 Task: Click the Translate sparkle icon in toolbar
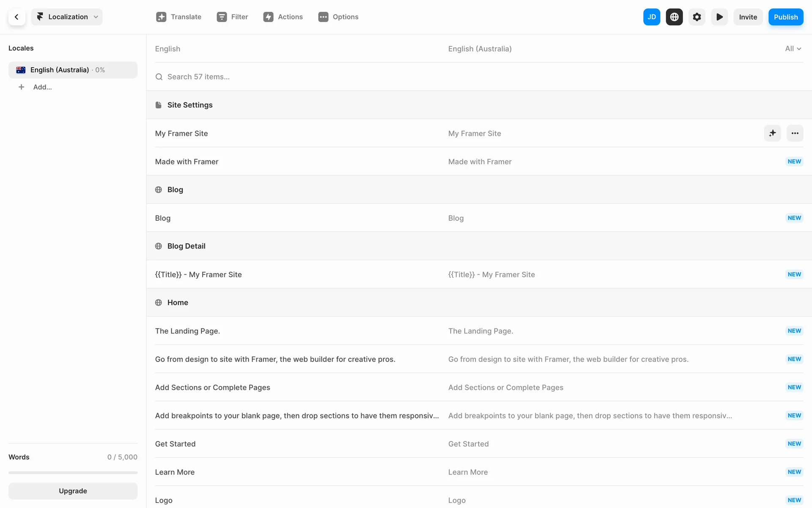point(161,17)
